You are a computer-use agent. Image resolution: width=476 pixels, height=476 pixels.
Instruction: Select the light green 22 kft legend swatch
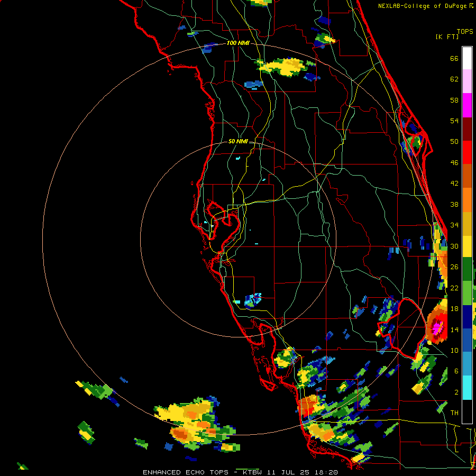pos(467,293)
